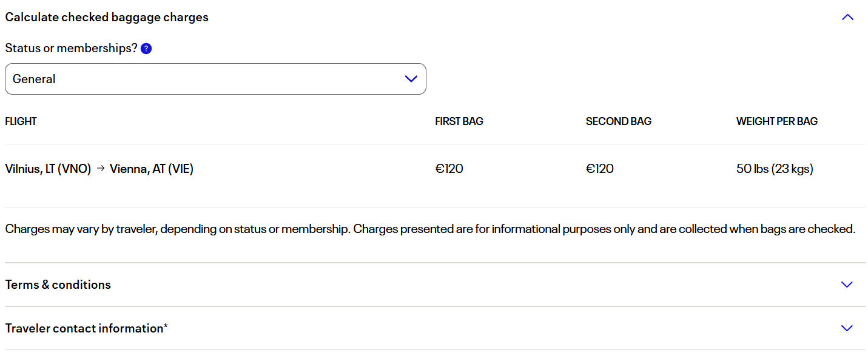Click the FIRST BAG column header
This screenshot has width=868, height=361.
(x=459, y=121)
